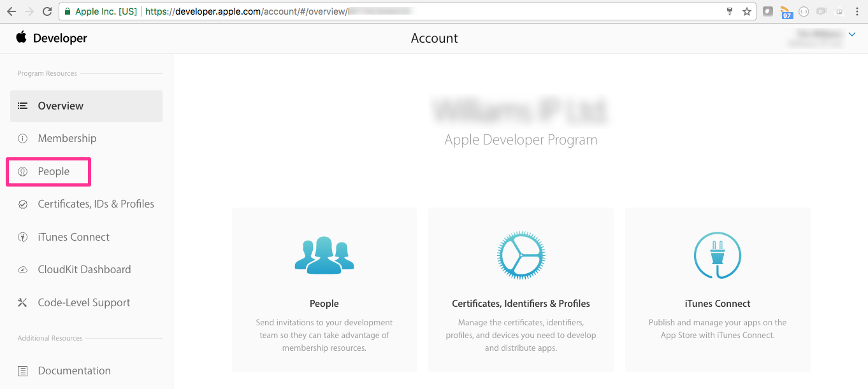Image resolution: width=868 pixels, height=389 pixels.
Task: Open the RSS feed extension showing 97
Action: [x=786, y=12]
